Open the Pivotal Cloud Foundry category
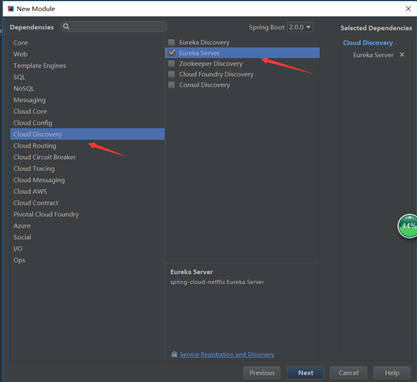417x382 pixels. point(87,214)
